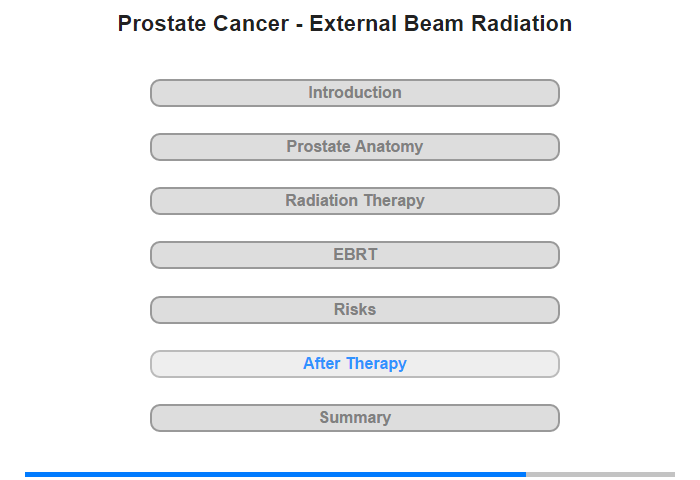Image resolution: width=700 pixels, height=480 pixels.
Task: Choose the menu entry with an acronym label
Action: point(355,255)
